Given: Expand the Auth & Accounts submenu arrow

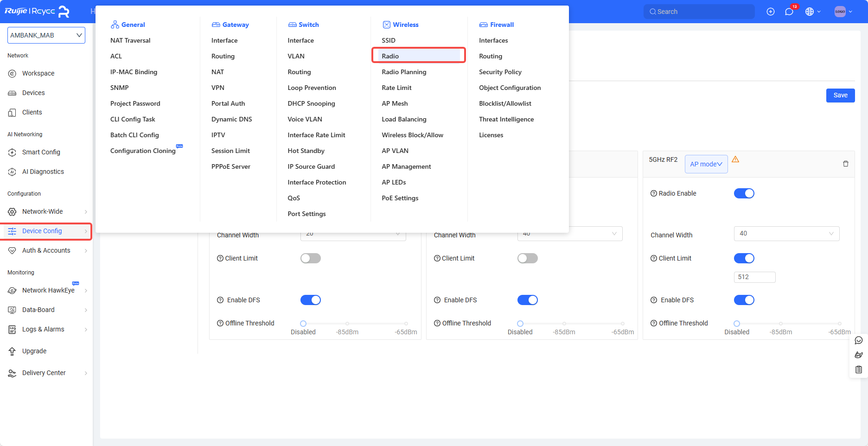Looking at the screenshot, I should [x=86, y=251].
